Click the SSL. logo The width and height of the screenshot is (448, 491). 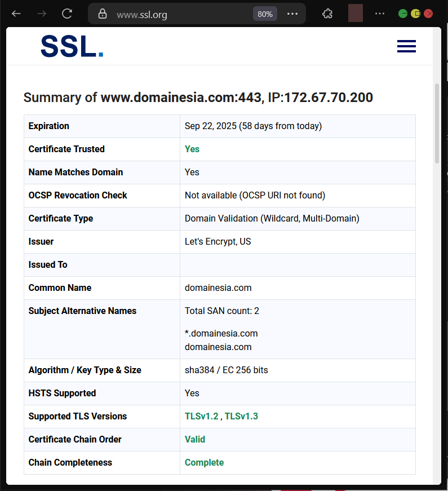(72, 46)
